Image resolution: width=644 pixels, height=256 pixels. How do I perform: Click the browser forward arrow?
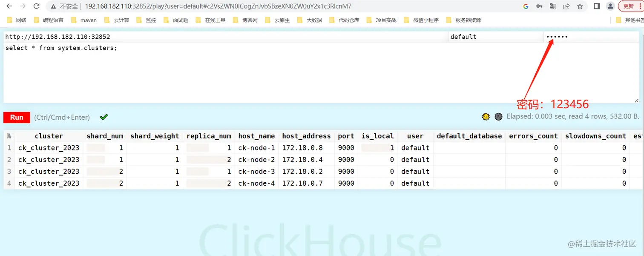click(23, 6)
